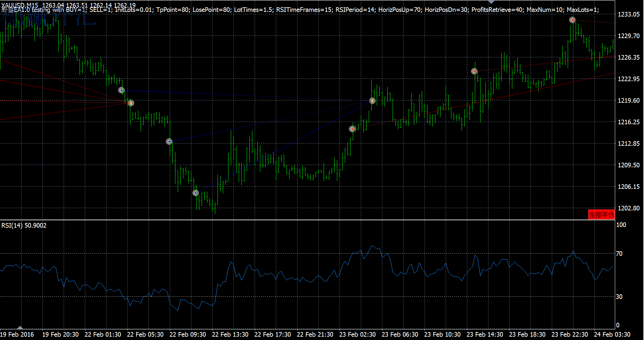Click the 22 Feb 09:30 time label
The image size is (644, 340).
click(188, 334)
